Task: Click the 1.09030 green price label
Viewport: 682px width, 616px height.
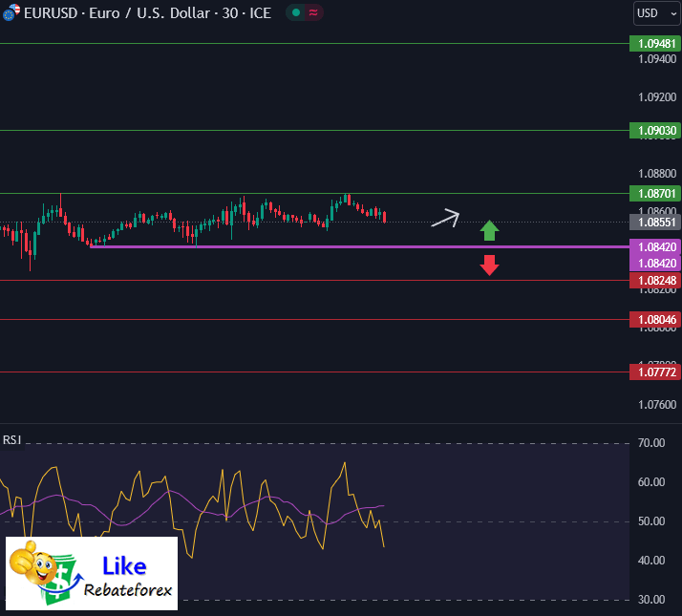Action: (655, 130)
